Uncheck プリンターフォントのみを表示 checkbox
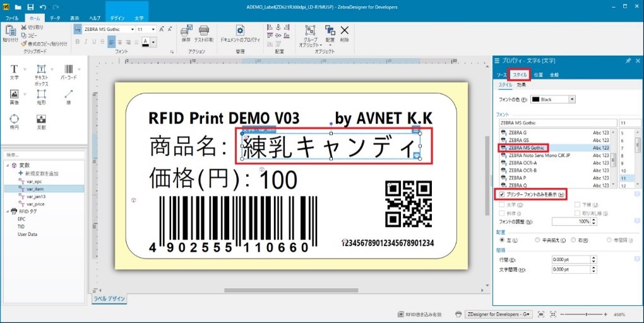The height and width of the screenshot is (323, 644). 502,194
